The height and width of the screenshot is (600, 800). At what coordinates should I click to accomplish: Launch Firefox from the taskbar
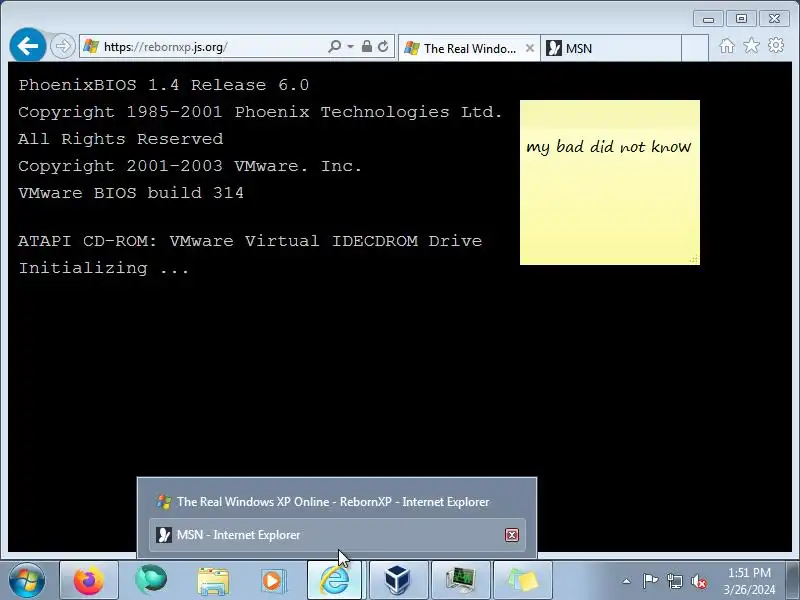[x=89, y=581]
